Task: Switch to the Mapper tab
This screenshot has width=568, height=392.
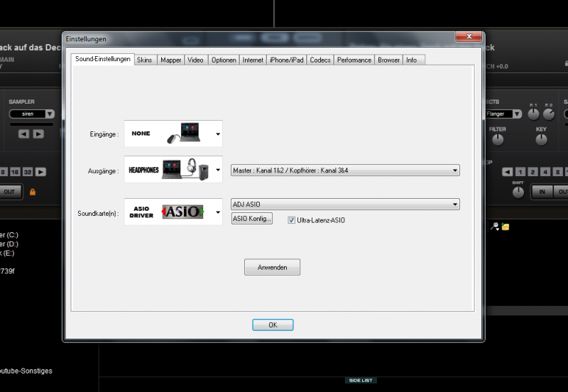Action: tap(170, 60)
